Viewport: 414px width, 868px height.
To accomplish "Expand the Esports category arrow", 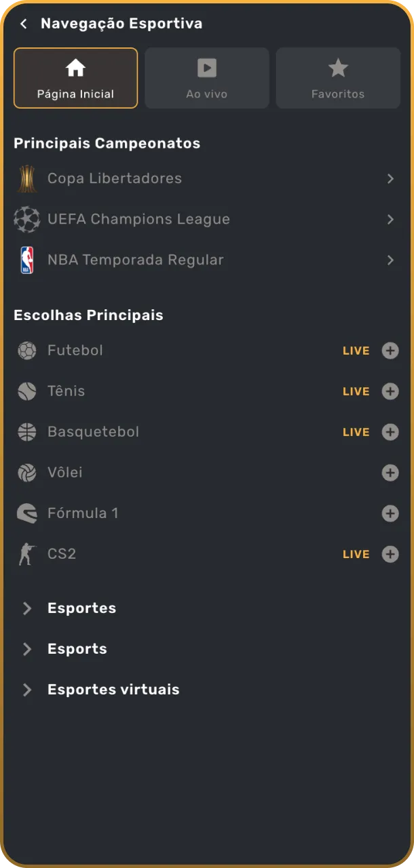I will coord(27,649).
